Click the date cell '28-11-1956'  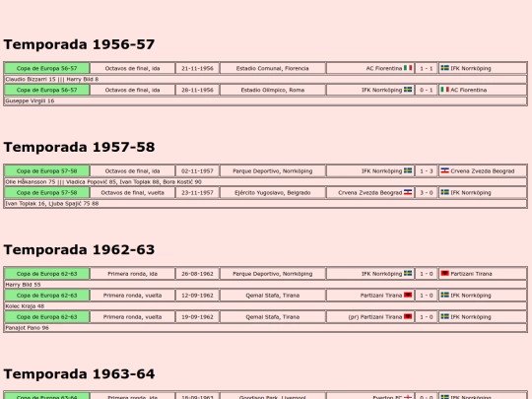(x=197, y=90)
